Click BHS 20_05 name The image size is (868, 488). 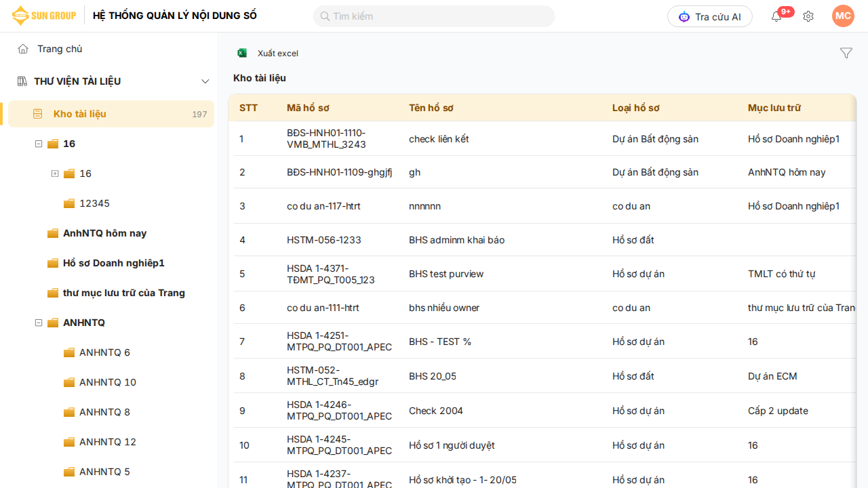[x=433, y=376]
